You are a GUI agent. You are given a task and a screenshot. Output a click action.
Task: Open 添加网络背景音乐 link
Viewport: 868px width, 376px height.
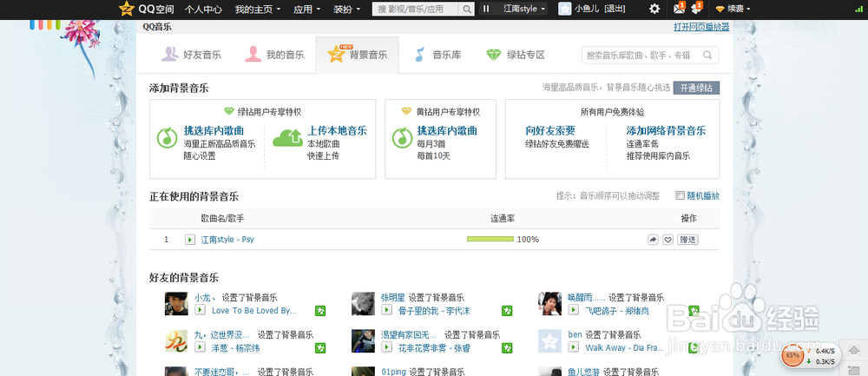666,131
